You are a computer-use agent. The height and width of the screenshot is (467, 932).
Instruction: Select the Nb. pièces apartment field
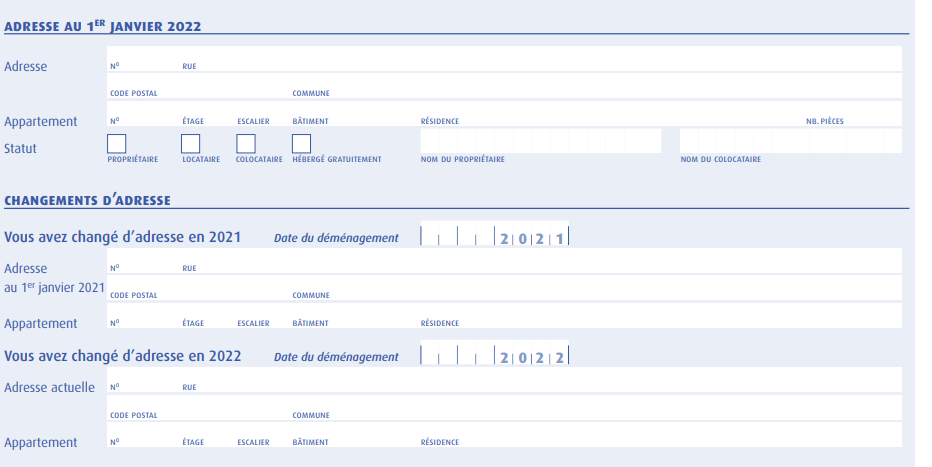[852, 113]
